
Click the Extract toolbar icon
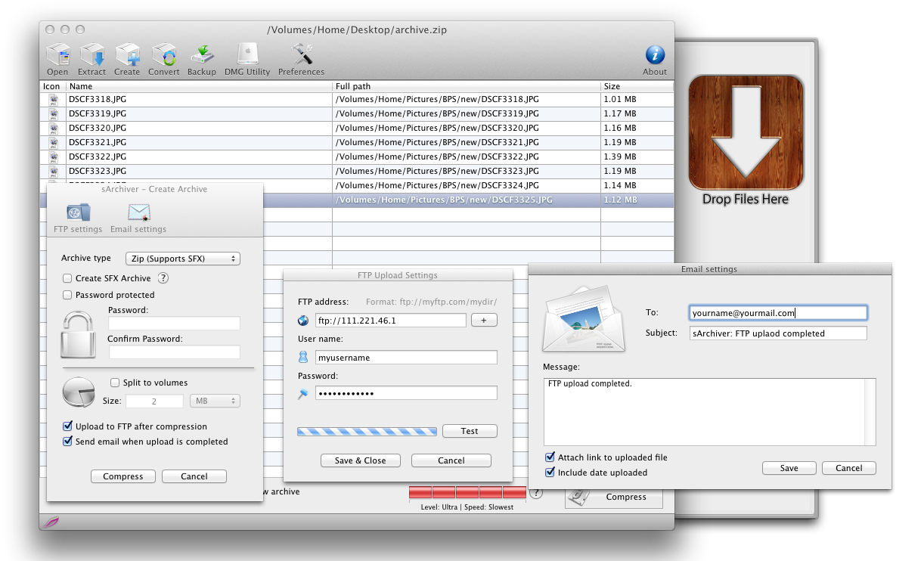pyautogui.click(x=92, y=54)
